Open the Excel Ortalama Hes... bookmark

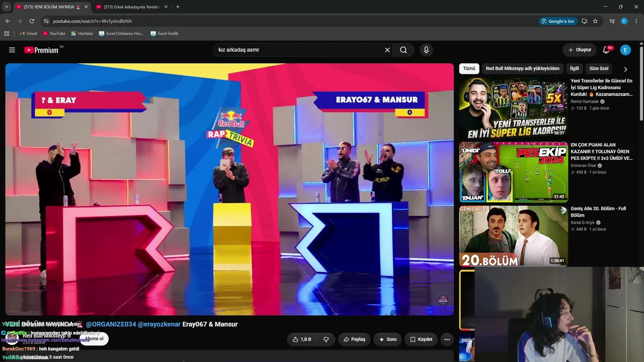click(121, 34)
